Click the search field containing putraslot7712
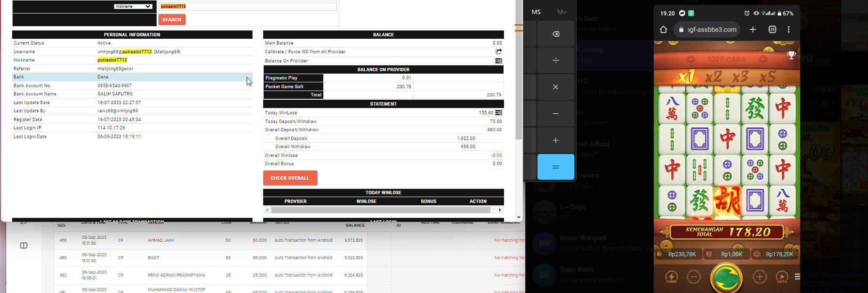 pos(248,6)
